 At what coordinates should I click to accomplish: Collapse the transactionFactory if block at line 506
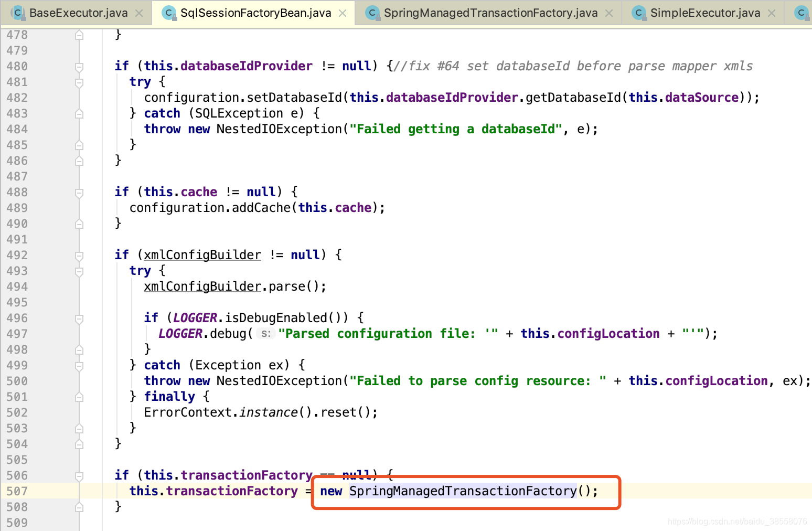pos(79,476)
